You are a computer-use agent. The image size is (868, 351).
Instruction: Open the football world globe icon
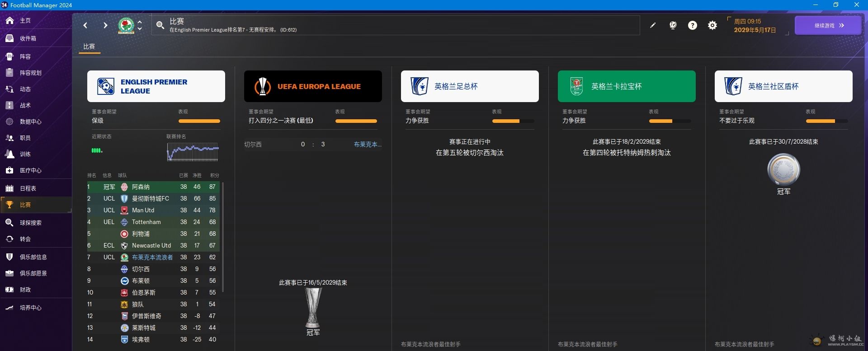click(x=673, y=25)
